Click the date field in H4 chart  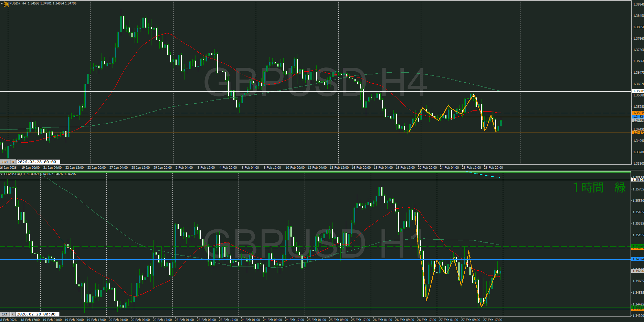point(37,162)
